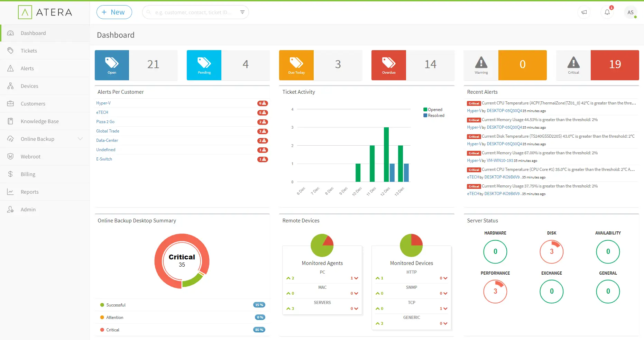This screenshot has height=340, width=644.
Task: Navigate to Customers using its sidebar icon
Action: click(x=11, y=103)
